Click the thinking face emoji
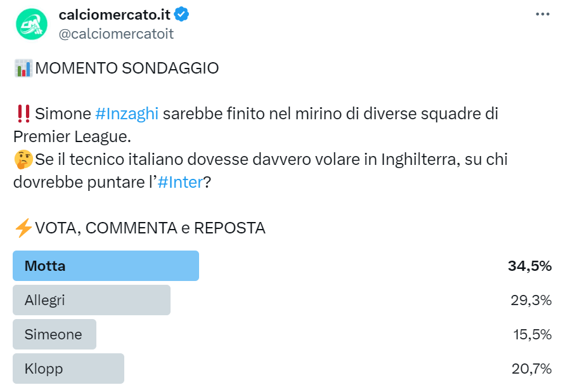563x392 pixels. [x=23, y=159]
